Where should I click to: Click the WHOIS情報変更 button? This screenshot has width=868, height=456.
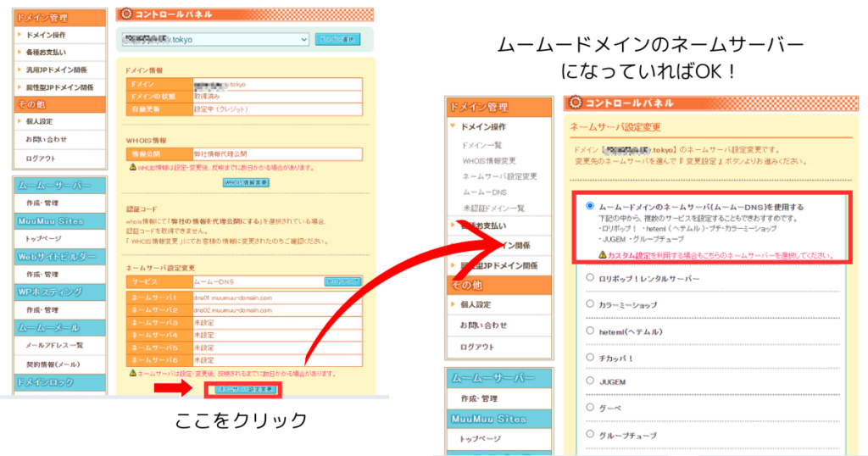click(x=246, y=182)
